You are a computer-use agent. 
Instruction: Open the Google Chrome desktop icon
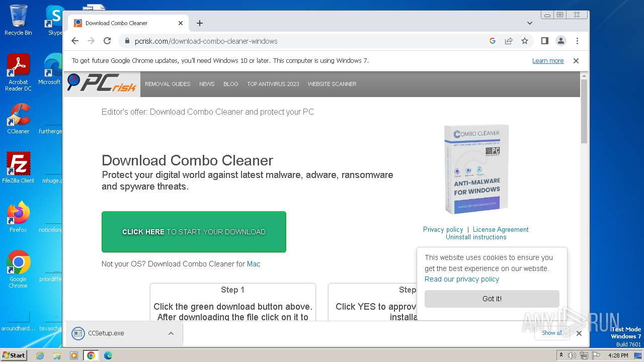tap(18, 269)
